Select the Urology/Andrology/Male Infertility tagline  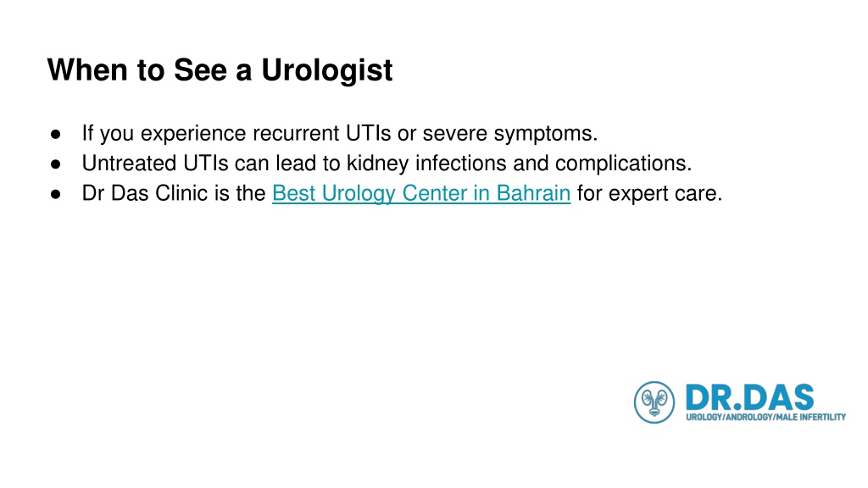pyautogui.click(x=765, y=417)
